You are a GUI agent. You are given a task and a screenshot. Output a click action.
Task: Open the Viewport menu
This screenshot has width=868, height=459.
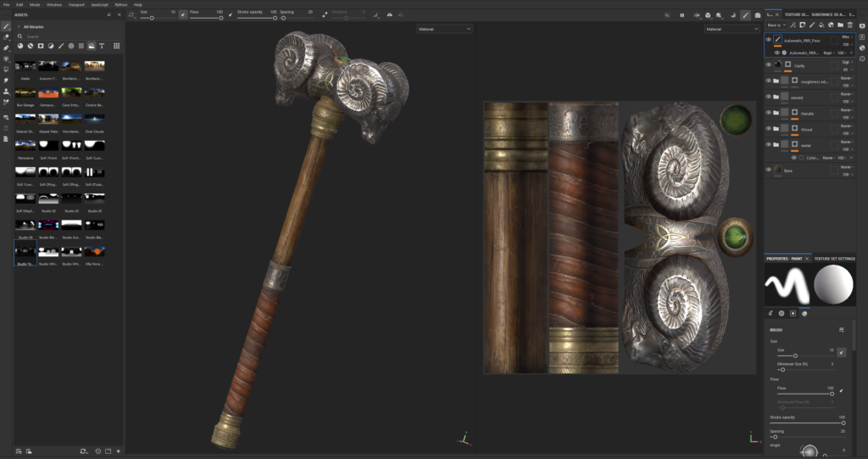click(x=75, y=4)
